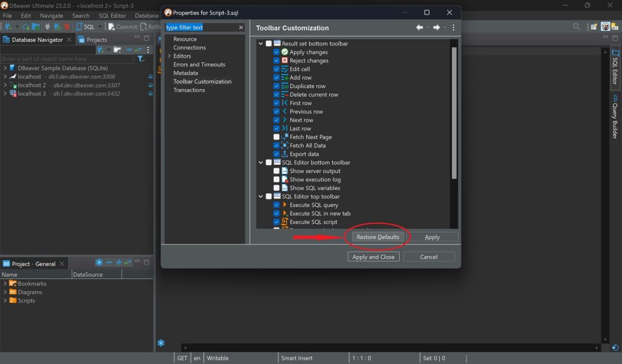622x364 pixels.
Task: Click the Link with Editor arrows icon in Database Navigator
Action: pos(138,50)
